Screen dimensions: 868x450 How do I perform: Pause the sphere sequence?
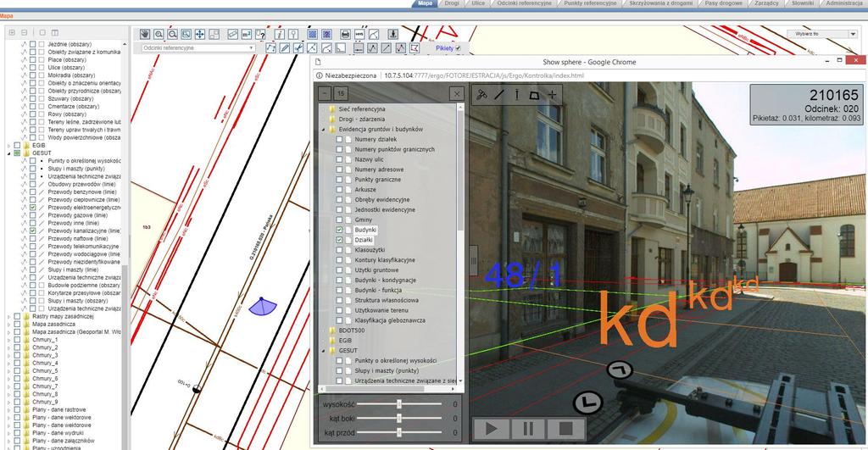(x=528, y=429)
